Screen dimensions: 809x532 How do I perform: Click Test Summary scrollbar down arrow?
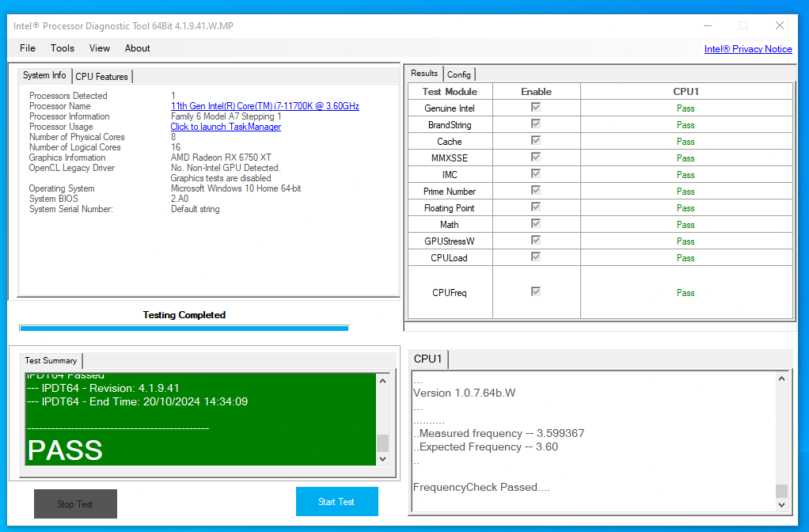(382, 458)
